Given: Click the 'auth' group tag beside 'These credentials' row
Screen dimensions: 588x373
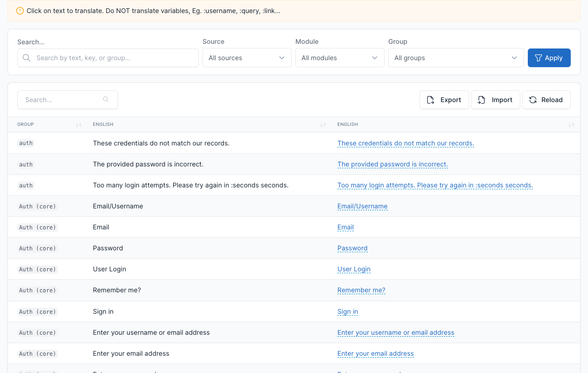Looking at the screenshot, I should [x=26, y=143].
